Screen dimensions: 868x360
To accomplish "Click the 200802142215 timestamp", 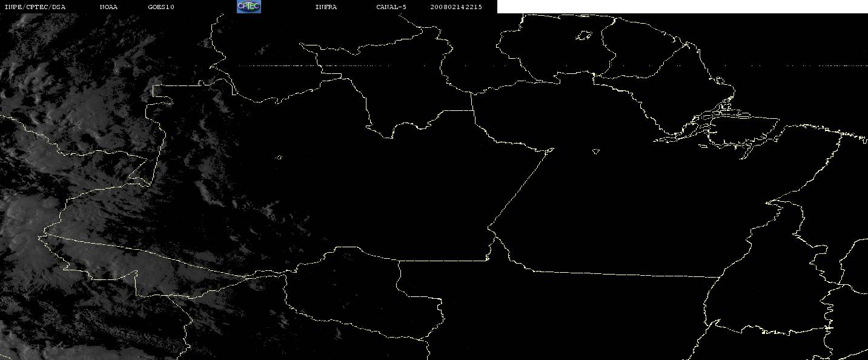I will coord(456,7).
